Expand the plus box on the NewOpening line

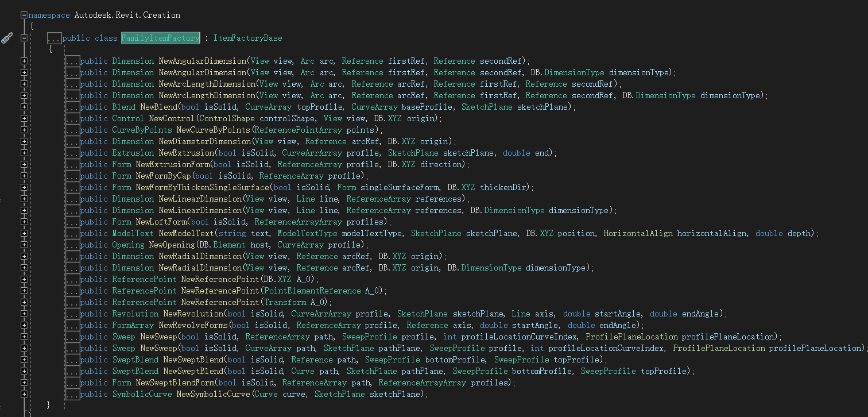point(24,245)
